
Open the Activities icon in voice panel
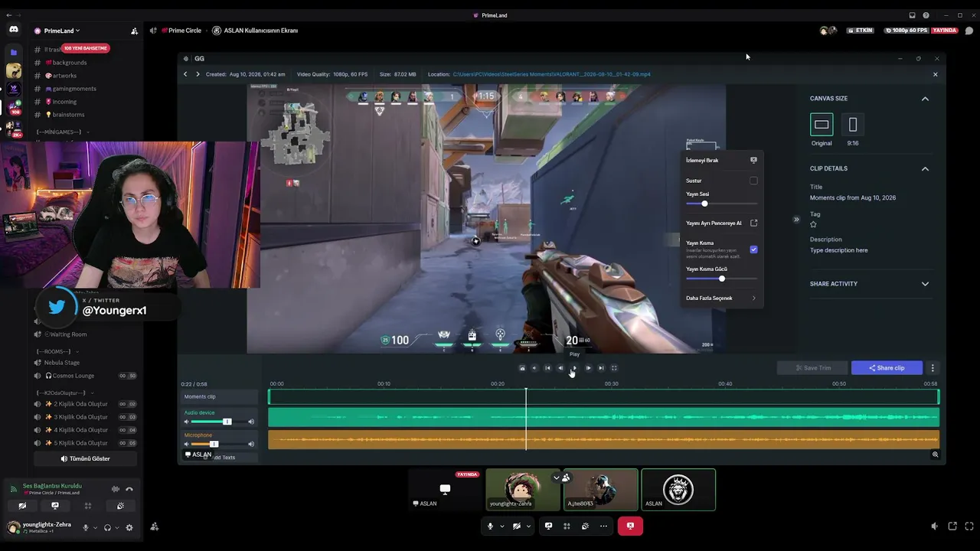click(87, 506)
